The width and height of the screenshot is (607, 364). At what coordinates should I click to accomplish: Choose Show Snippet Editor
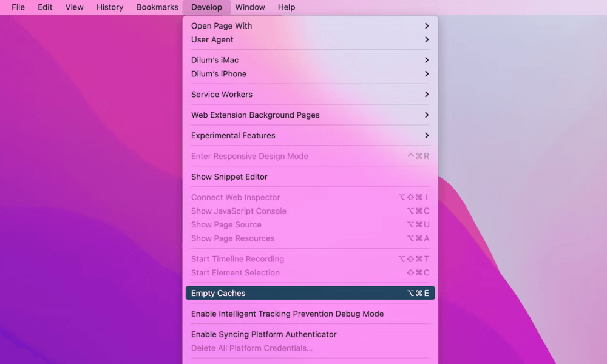click(x=310, y=177)
